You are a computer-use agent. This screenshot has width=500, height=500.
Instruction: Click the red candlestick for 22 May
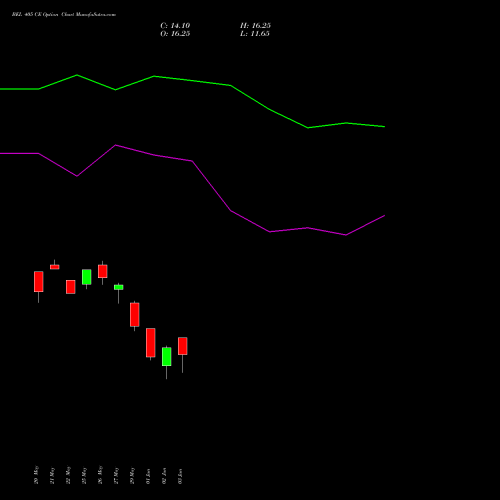(71, 287)
